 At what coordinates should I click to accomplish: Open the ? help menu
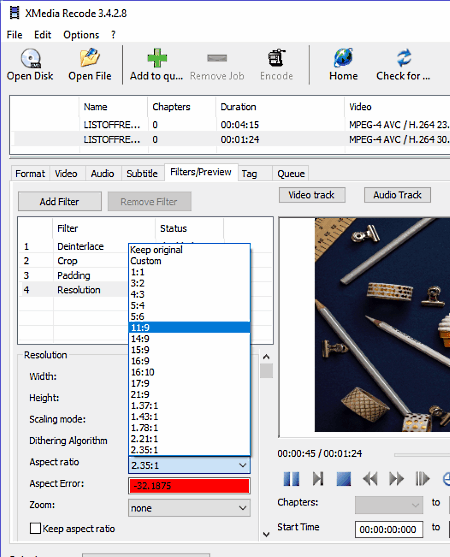point(113,35)
